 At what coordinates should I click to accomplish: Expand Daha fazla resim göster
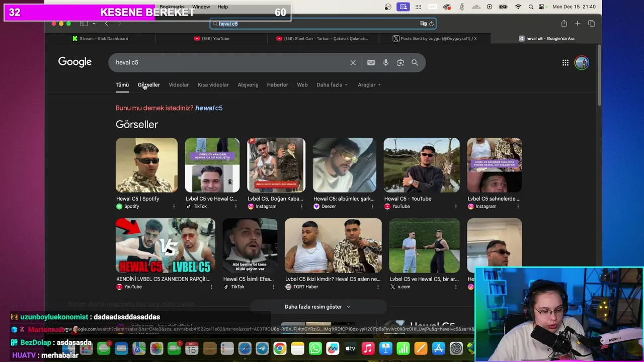click(317, 307)
